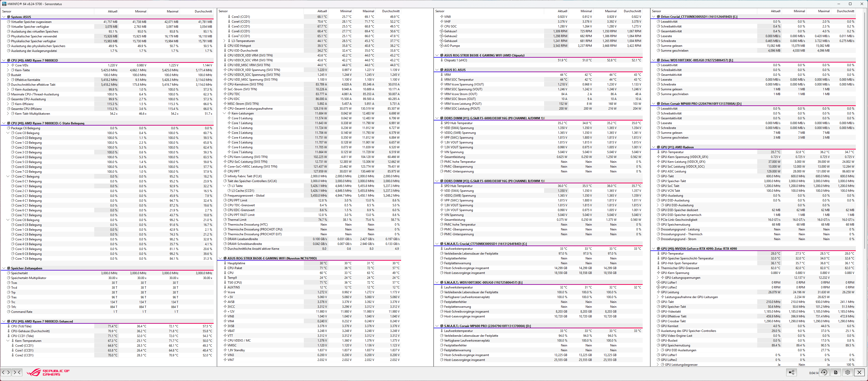Collapse the Nuvoton NCT6799D section
Image resolution: width=868 pixels, height=381 pixels.
tap(220, 258)
